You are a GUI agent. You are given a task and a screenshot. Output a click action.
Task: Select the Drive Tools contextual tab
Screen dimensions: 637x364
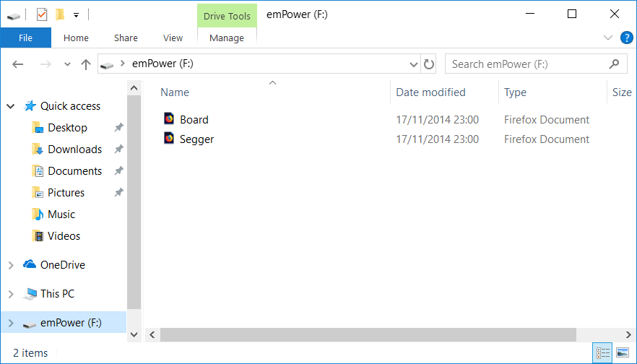227,16
